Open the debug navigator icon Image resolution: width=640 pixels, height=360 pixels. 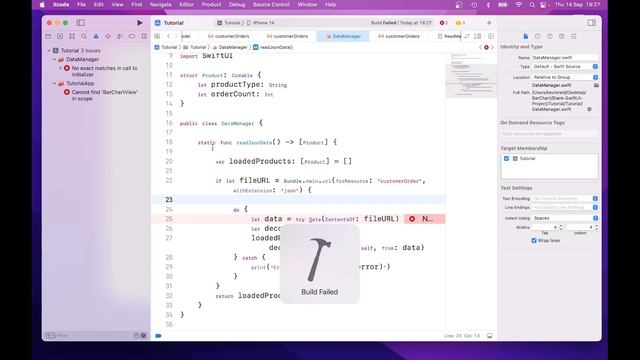pos(120,36)
